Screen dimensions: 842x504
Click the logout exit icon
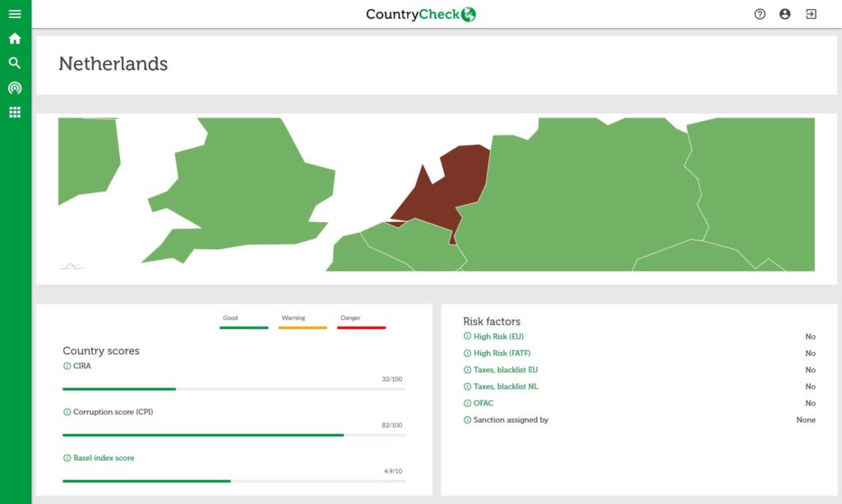click(x=811, y=14)
